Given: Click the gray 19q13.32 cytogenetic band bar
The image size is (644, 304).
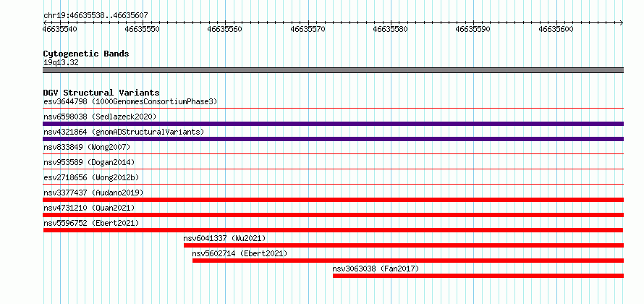Looking at the screenshot, I should pos(333,70).
